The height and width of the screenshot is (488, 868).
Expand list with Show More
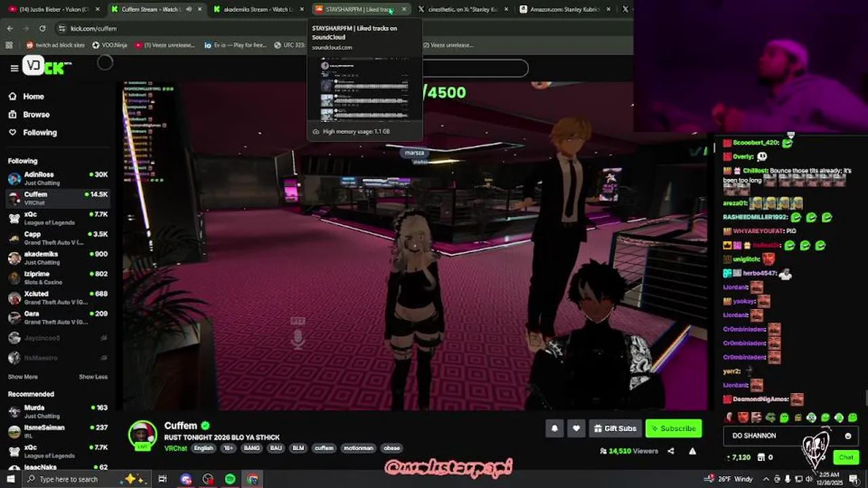[22, 377]
